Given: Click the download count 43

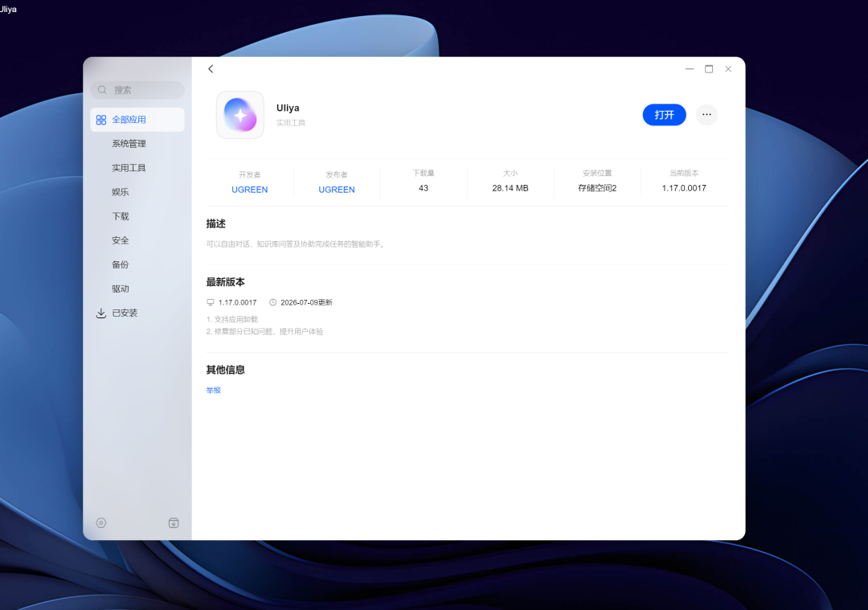Looking at the screenshot, I should point(424,188).
